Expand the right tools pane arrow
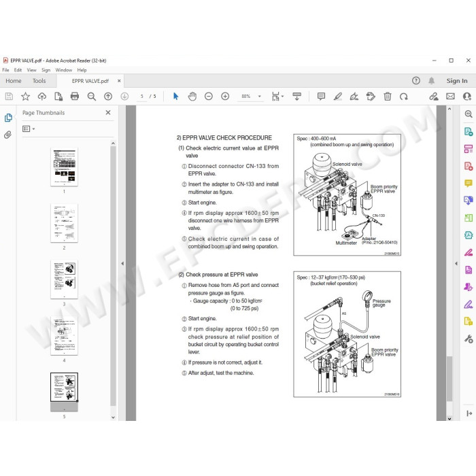The height and width of the screenshot is (476, 476). click(x=456, y=264)
